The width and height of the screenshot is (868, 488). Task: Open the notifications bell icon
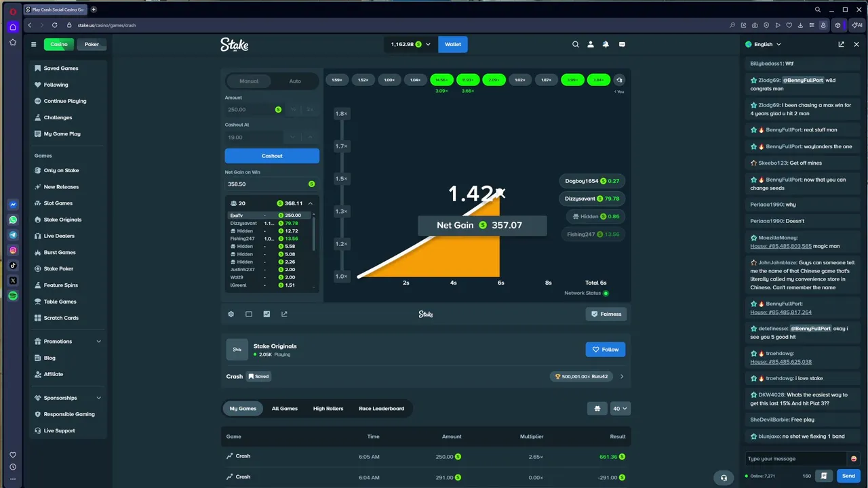(606, 45)
